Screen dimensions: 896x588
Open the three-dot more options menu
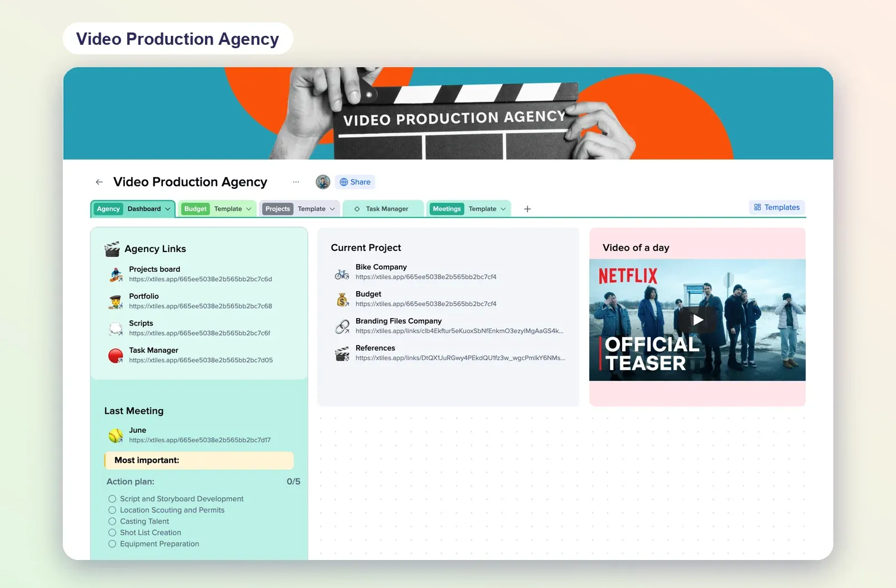[x=296, y=182]
